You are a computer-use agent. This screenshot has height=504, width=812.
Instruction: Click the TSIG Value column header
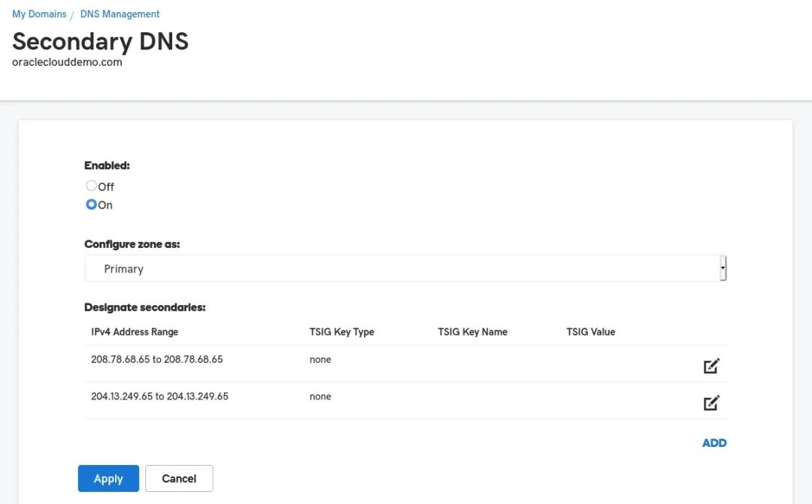tap(590, 332)
